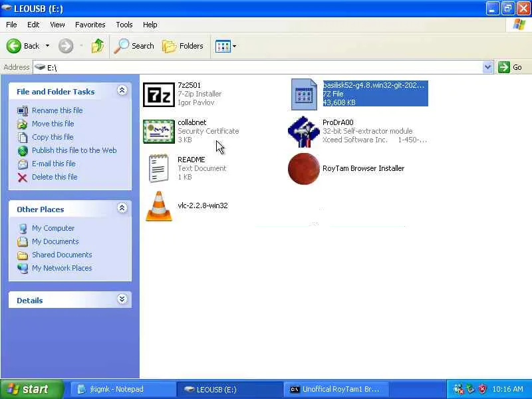The height and width of the screenshot is (399, 532).
Task: Click the red security shield tray icon
Action: point(483,389)
